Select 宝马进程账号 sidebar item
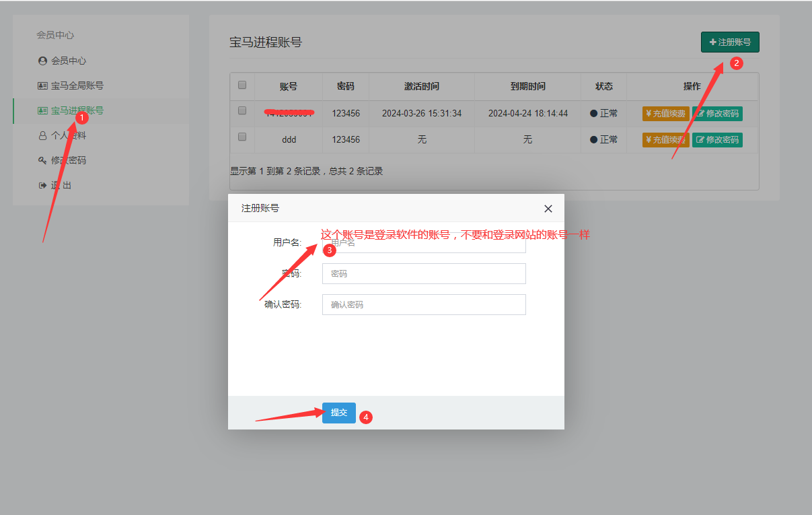Viewport: 812px width, 515px height. point(77,110)
